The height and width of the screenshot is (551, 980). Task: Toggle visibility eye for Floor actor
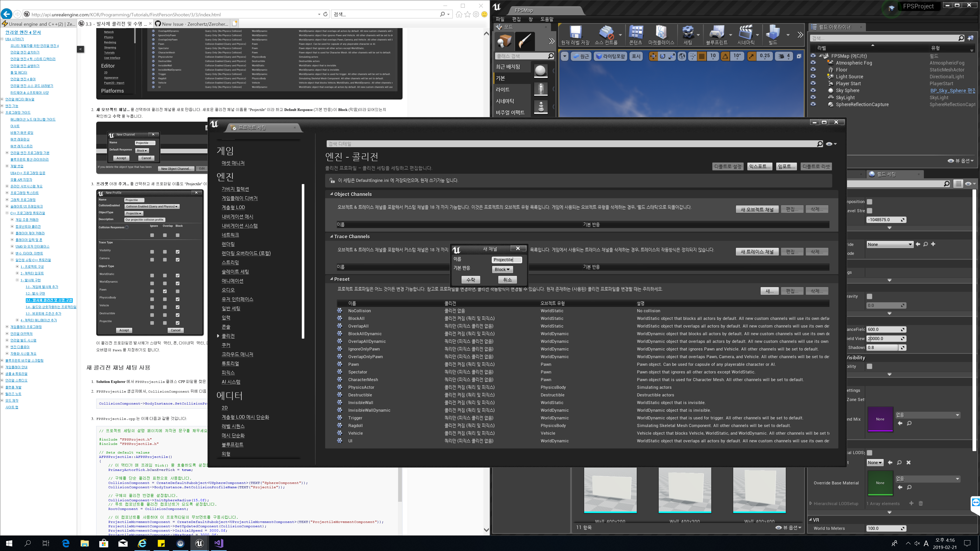click(813, 69)
